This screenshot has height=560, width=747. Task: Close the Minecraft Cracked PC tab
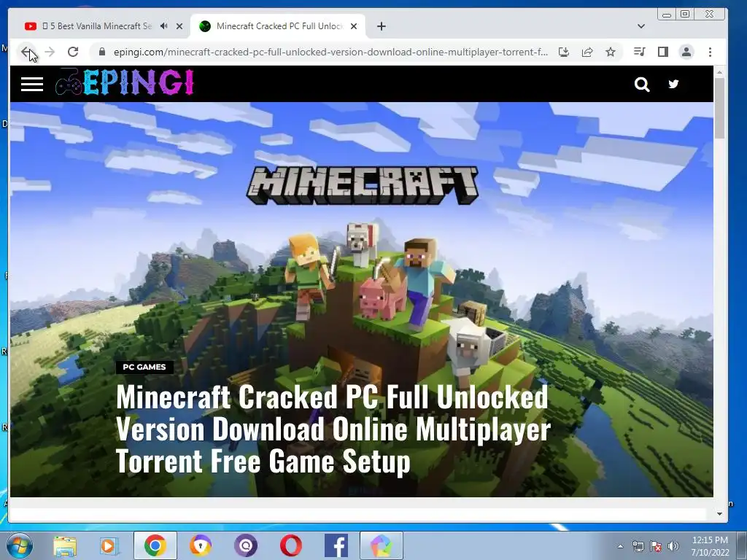354,26
